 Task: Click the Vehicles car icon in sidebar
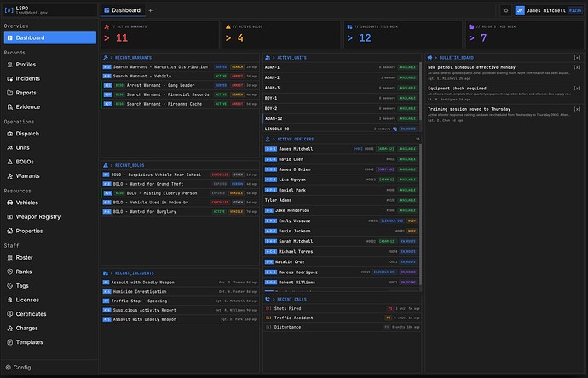coord(9,203)
